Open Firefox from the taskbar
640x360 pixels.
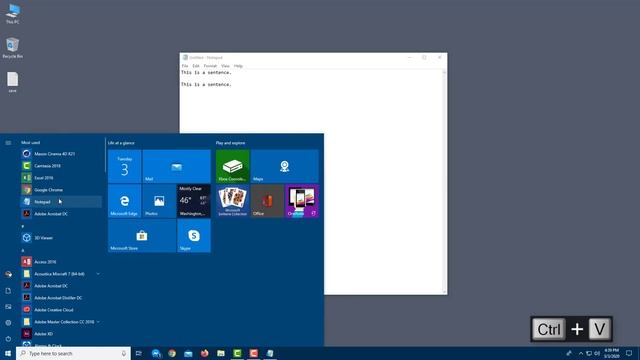(x=204, y=353)
